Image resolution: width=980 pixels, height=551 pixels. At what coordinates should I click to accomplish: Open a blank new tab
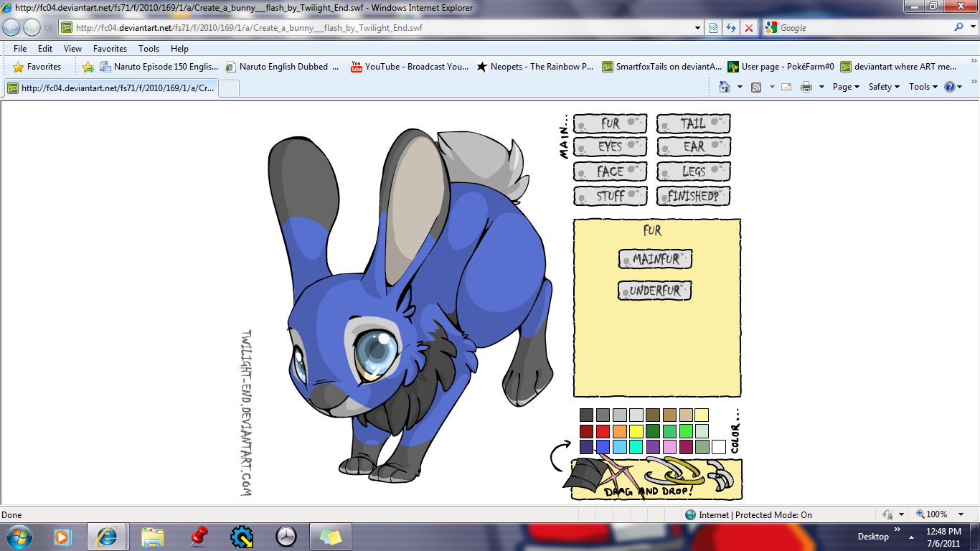click(x=228, y=88)
